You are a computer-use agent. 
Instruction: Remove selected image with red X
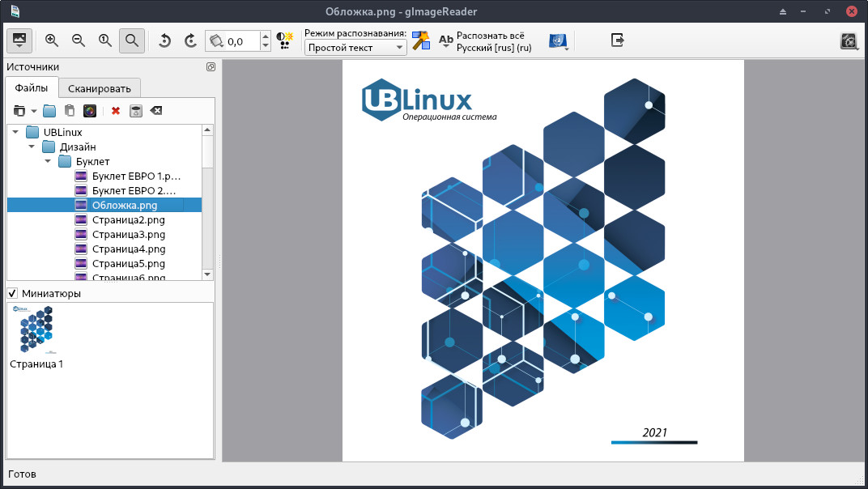[116, 111]
